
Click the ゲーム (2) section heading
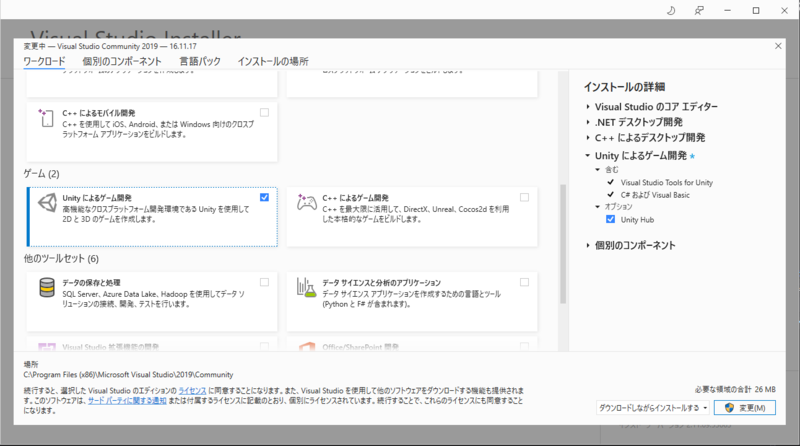41,174
